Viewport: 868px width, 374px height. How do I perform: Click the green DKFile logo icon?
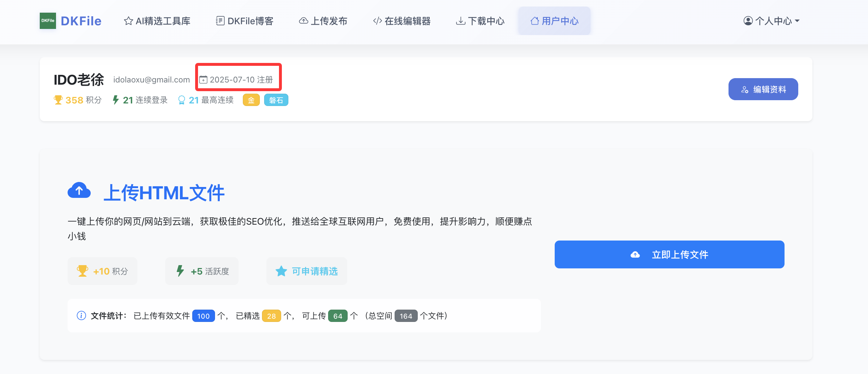48,21
